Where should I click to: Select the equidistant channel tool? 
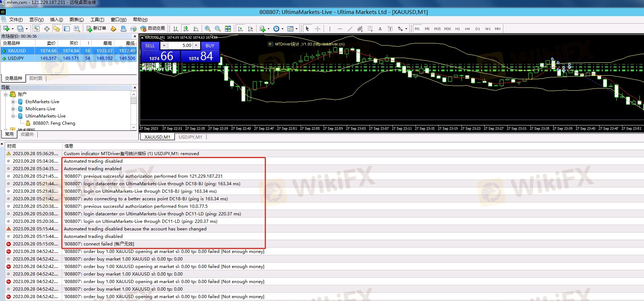(x=360, y=29)
